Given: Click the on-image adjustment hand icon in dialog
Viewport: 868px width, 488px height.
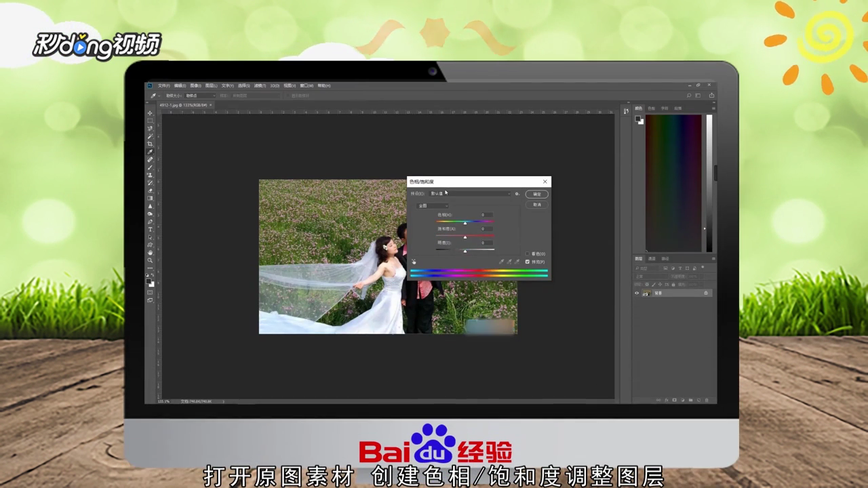Looking at the screenshot, I should (414, 262).
